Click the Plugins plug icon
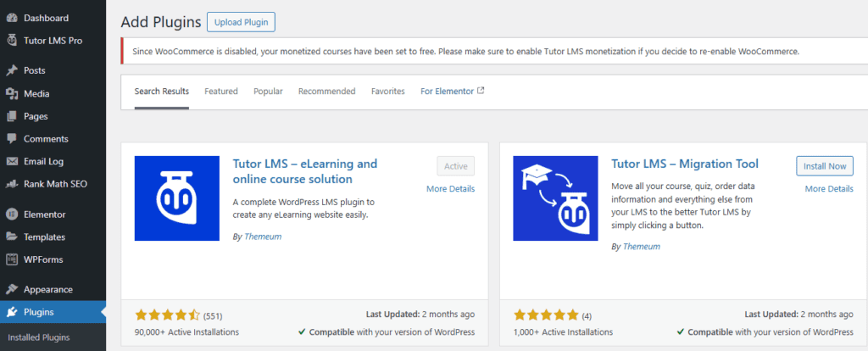 12,312
